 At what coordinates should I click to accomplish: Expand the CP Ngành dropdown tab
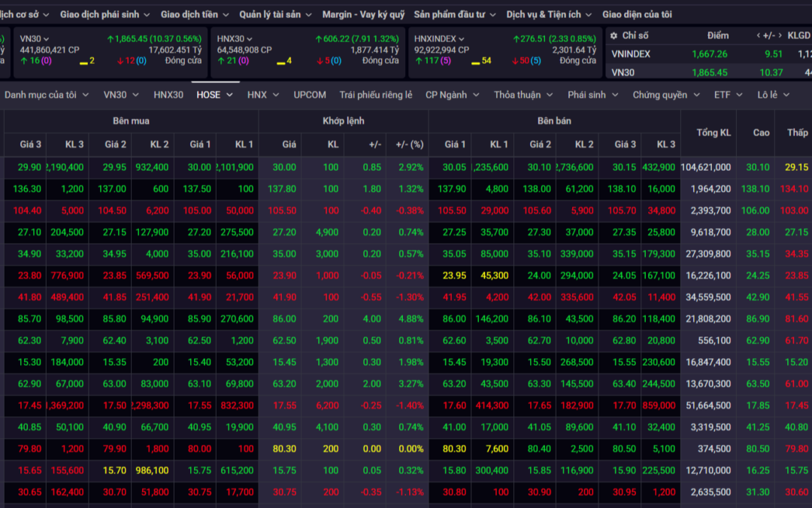coord(453,95)
